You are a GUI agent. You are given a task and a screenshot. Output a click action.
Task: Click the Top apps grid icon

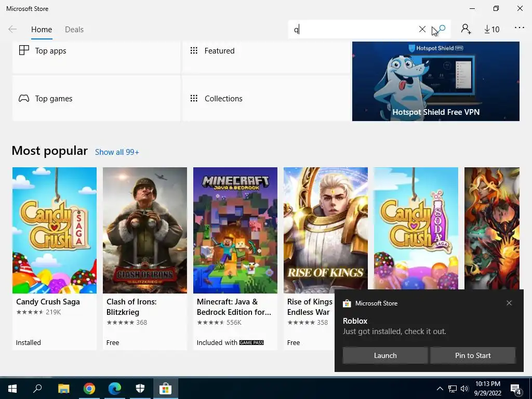(24, 50)
